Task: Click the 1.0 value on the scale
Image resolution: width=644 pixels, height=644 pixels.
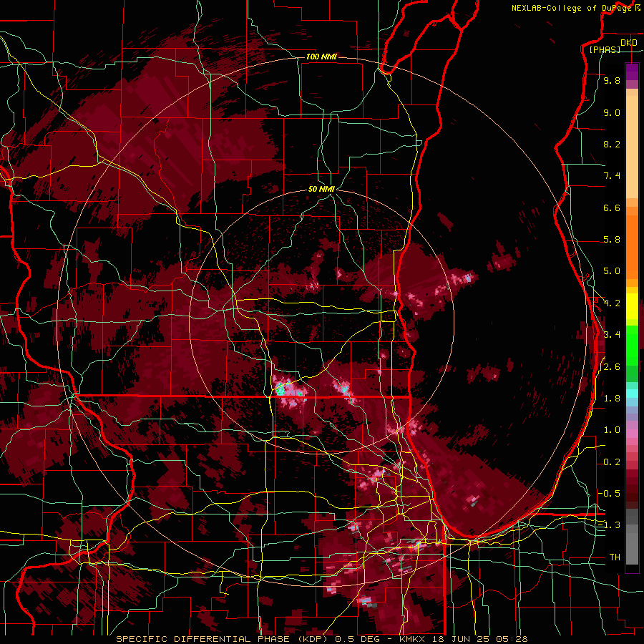Action: point(612,429)
